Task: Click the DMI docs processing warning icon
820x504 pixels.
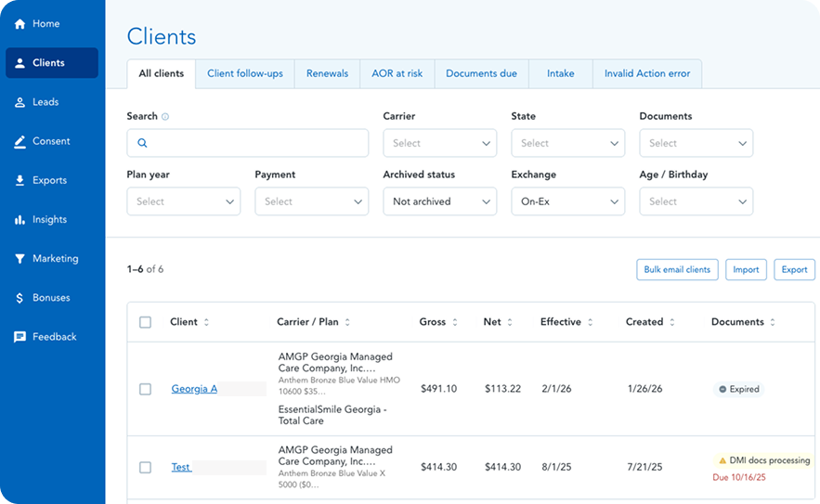Action: coord(722,460)
